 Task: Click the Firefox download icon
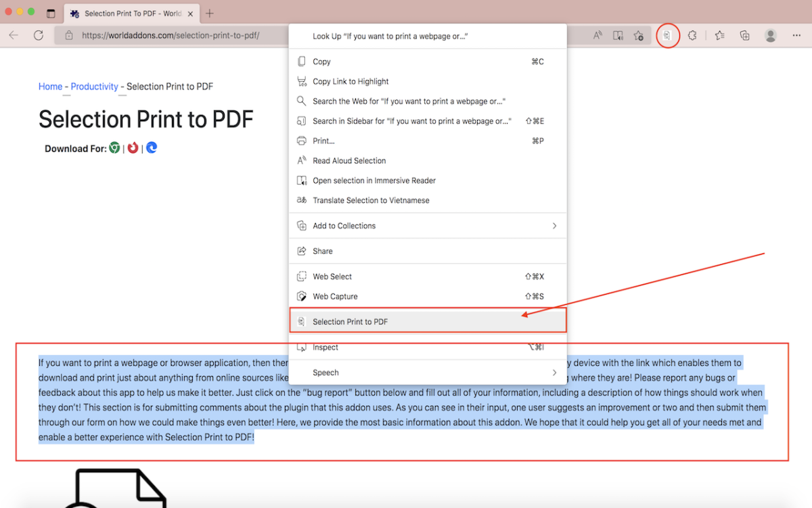(133, 148)
